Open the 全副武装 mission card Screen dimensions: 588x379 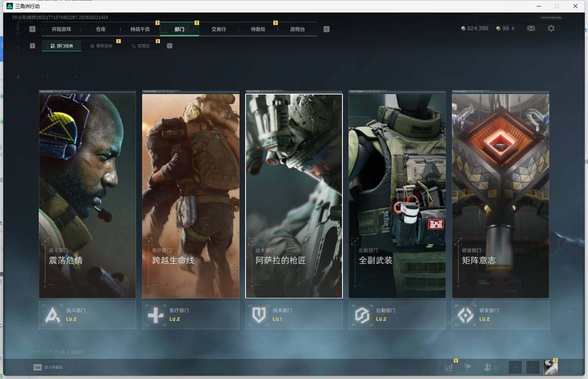coord(397,196)
